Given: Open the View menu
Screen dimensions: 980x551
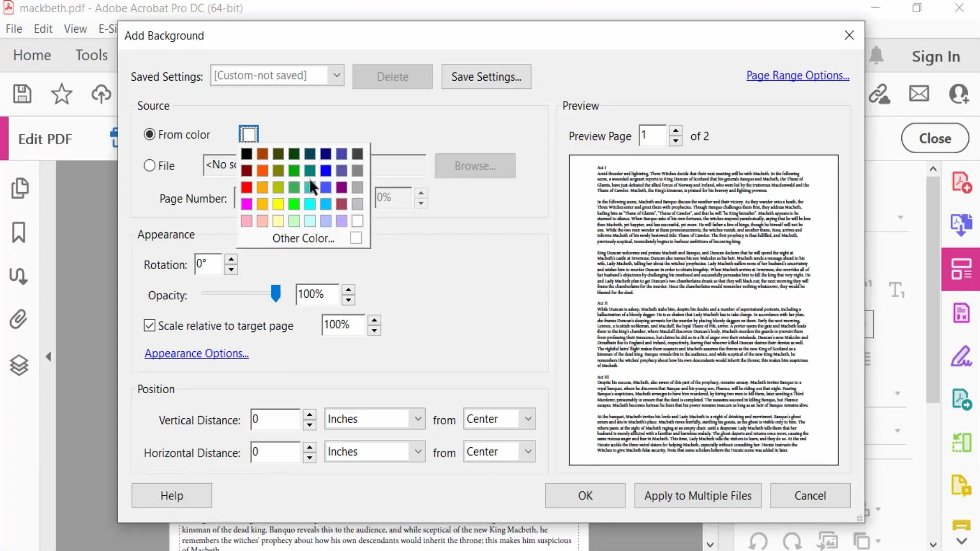Looking at the screenshot, I should point(75,29).
